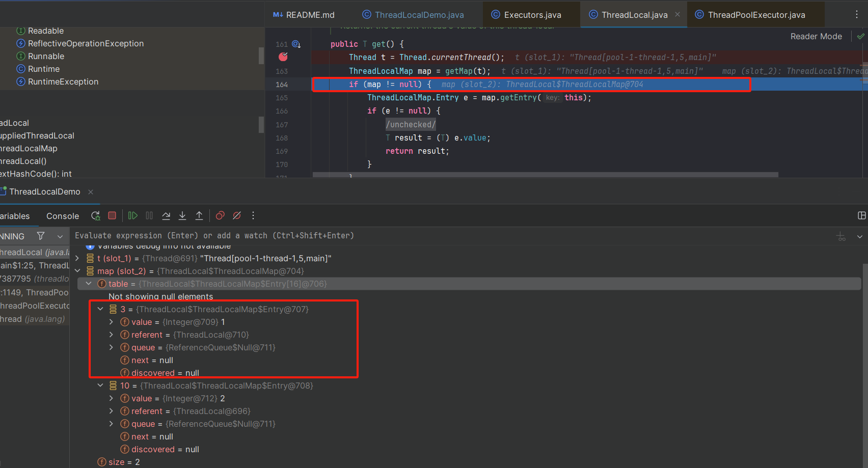Viewport: 868px width, 468px height.
Task: Click the editor horizontal scrollbar
Action: click(545, 175)
